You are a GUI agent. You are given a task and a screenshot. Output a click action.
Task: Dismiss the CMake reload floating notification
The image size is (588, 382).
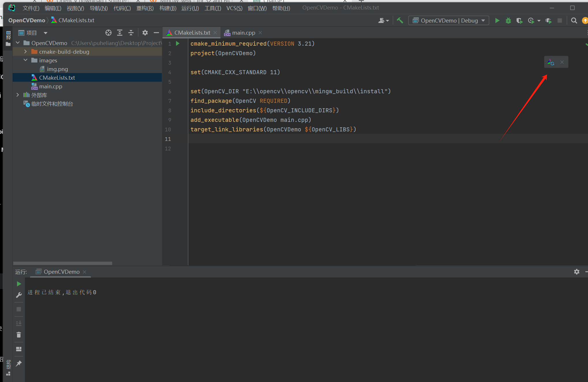562,62
